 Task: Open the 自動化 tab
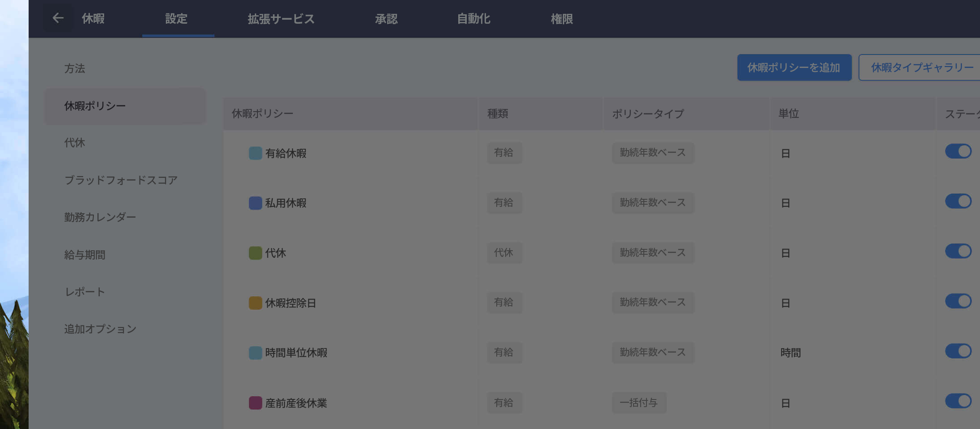click(473, 19)
